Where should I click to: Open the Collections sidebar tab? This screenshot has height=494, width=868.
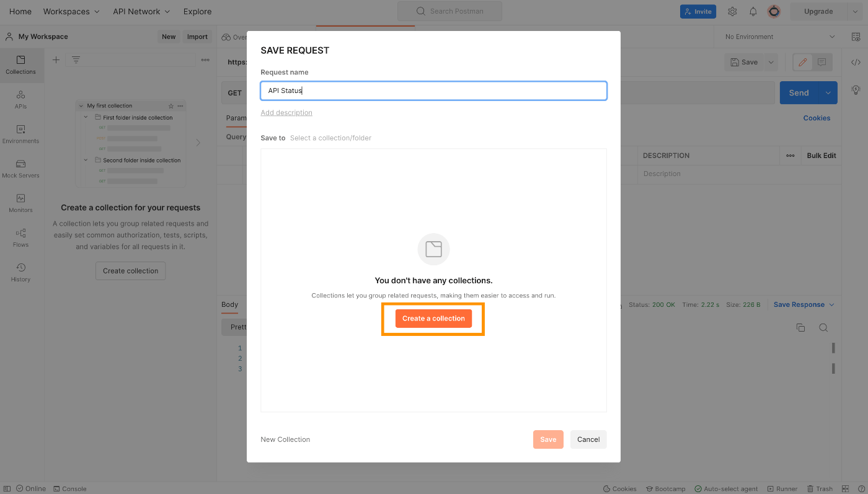click(x=21, y=65)
